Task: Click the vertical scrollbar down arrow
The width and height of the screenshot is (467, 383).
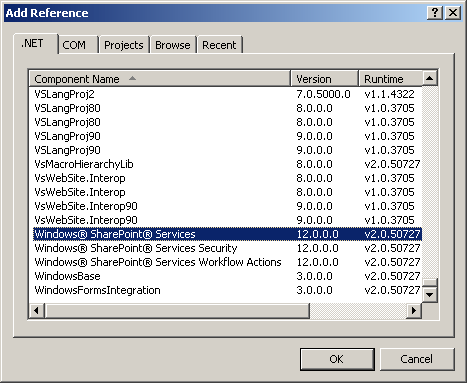Action: tap(430, 295)
